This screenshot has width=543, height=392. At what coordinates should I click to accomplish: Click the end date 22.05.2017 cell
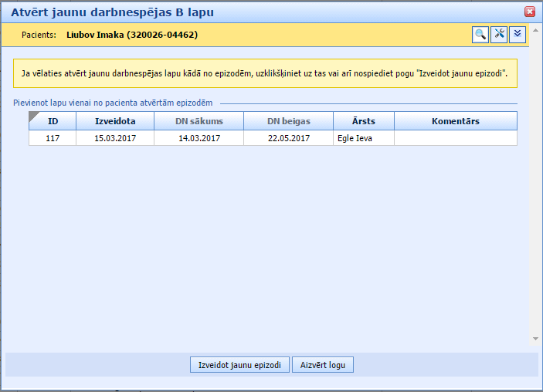tap(288, 138)
